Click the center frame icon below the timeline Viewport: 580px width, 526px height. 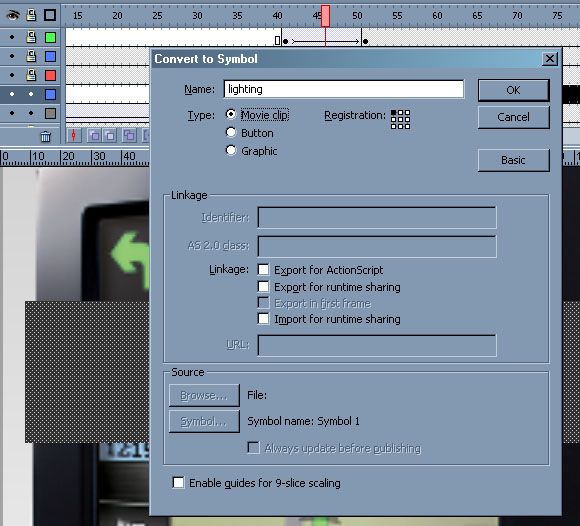pos(74,136)
